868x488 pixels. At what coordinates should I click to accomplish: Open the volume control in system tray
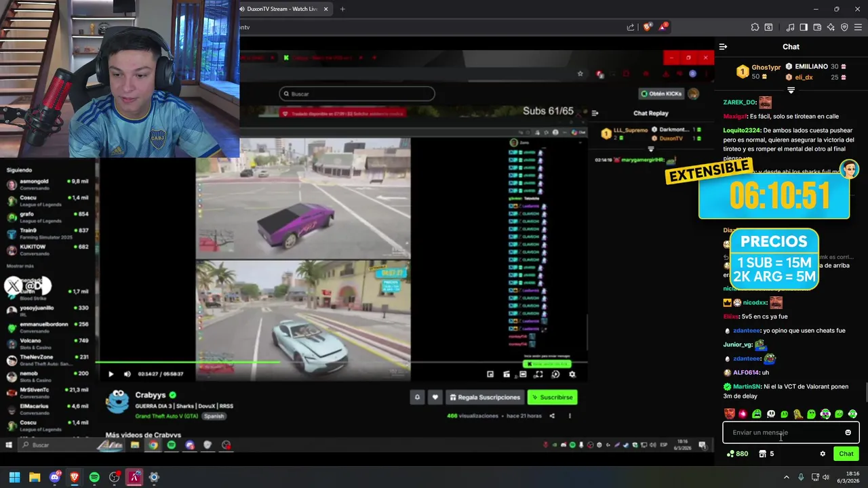[825, 477]
